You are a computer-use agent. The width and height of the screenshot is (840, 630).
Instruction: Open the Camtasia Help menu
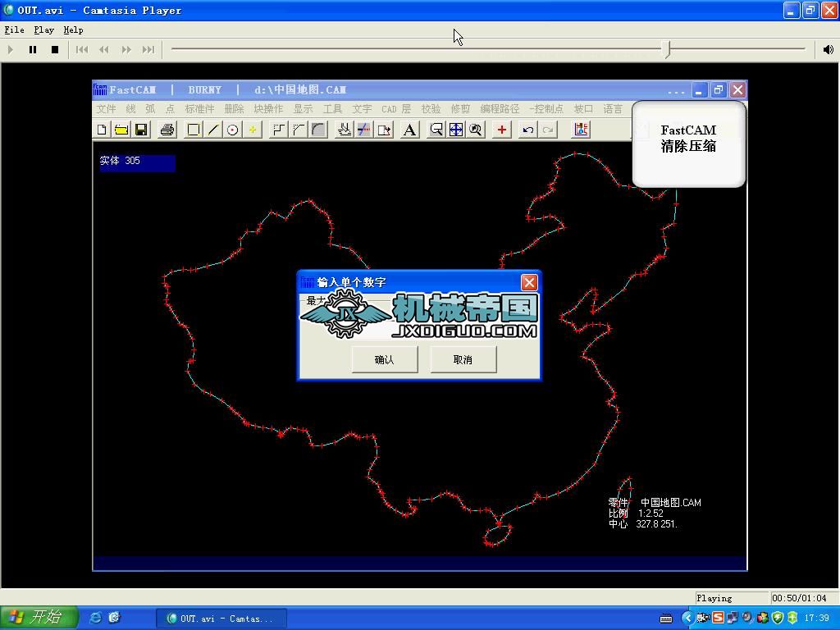tap(73, 30)
